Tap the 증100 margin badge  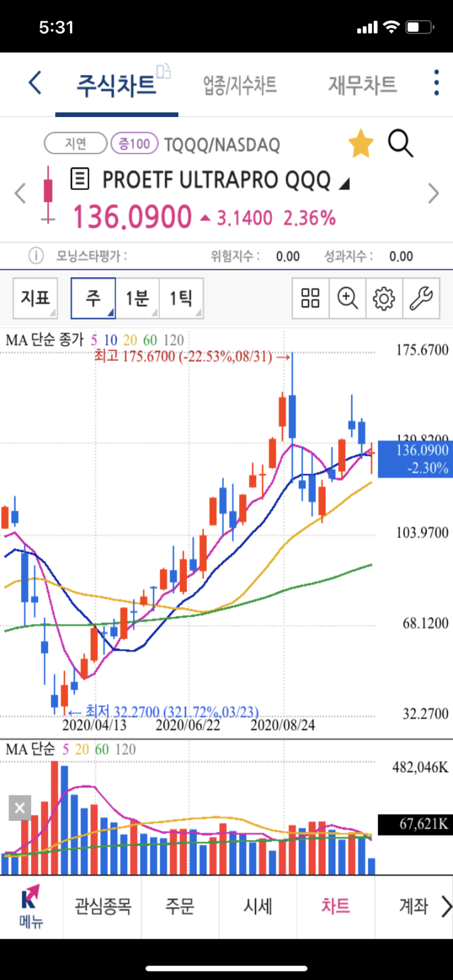pos(134,144)
